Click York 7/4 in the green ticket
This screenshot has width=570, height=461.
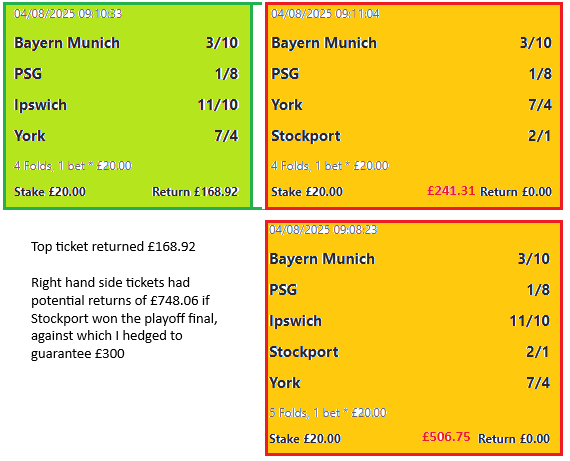[x=126, y=136]
